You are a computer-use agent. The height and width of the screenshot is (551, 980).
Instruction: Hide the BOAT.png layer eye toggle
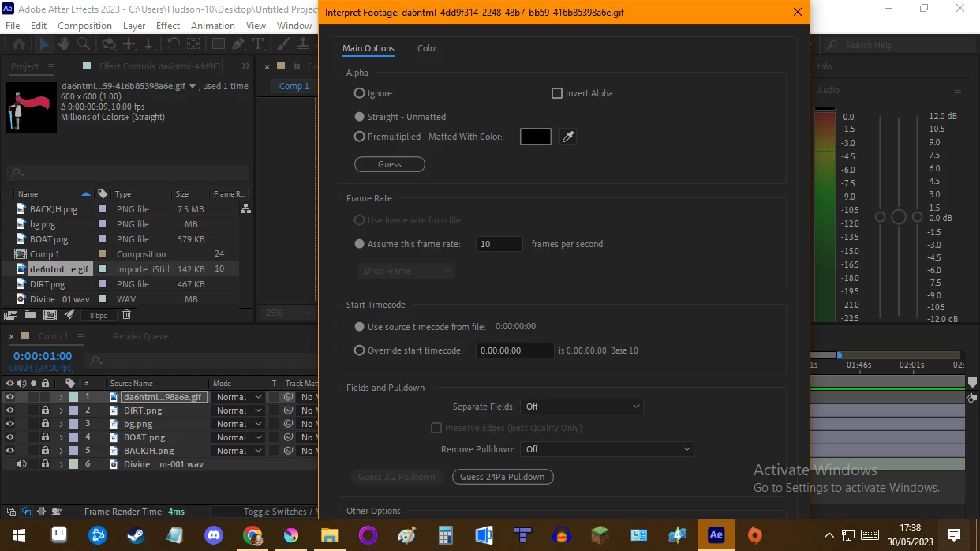click(x=10, y=437)
